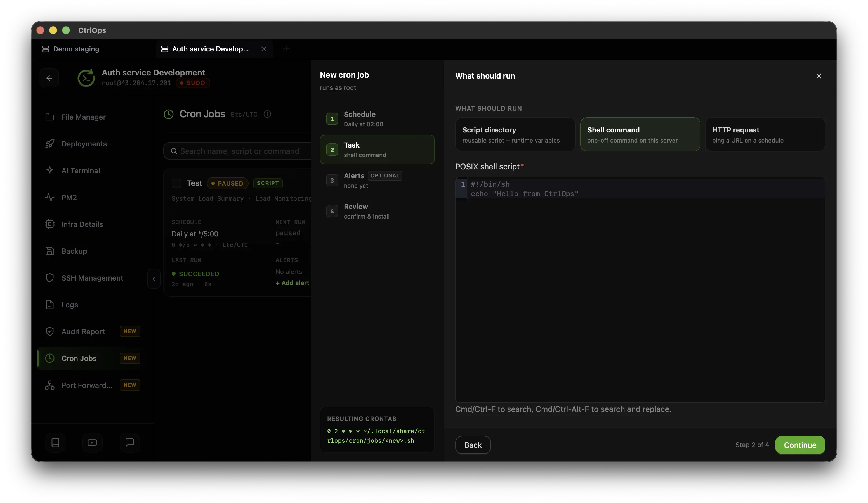Tick the Test cron job checkbox
The image size is (868, 503).
tap(176, 183)
